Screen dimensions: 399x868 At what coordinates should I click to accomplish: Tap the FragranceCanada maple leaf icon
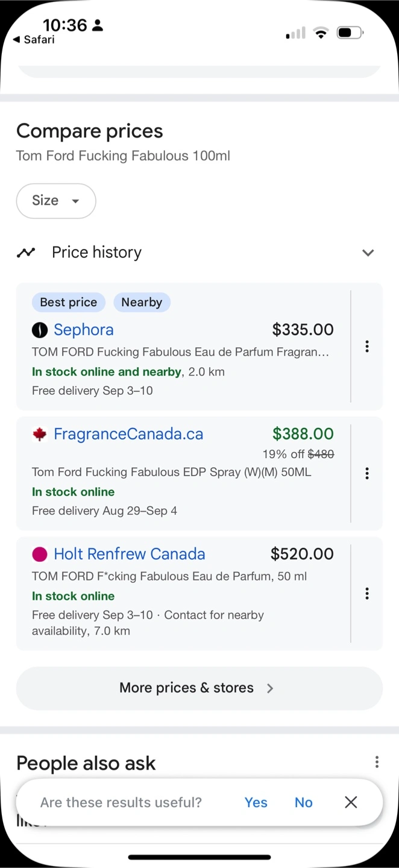pos(39,434)
